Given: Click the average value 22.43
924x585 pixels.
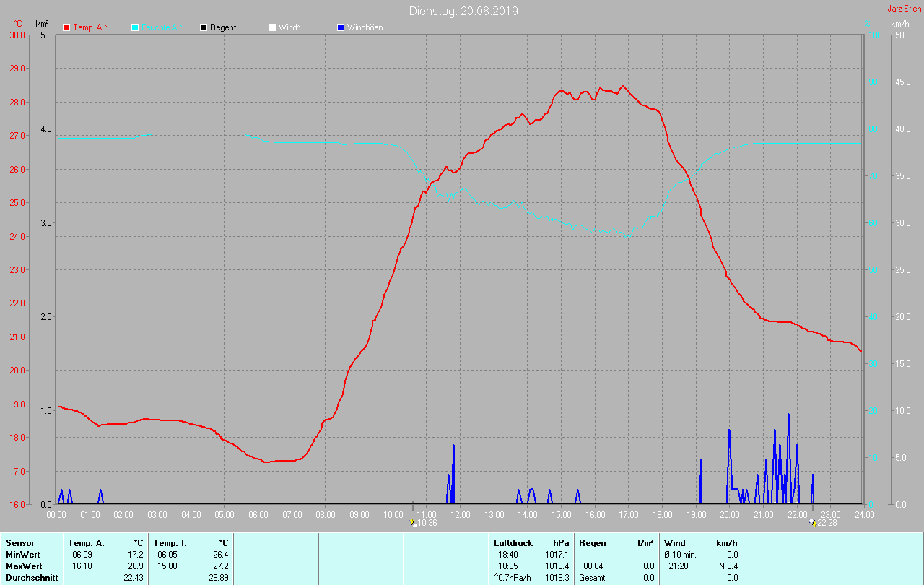Looking at the screenshot, I should 134,578.
